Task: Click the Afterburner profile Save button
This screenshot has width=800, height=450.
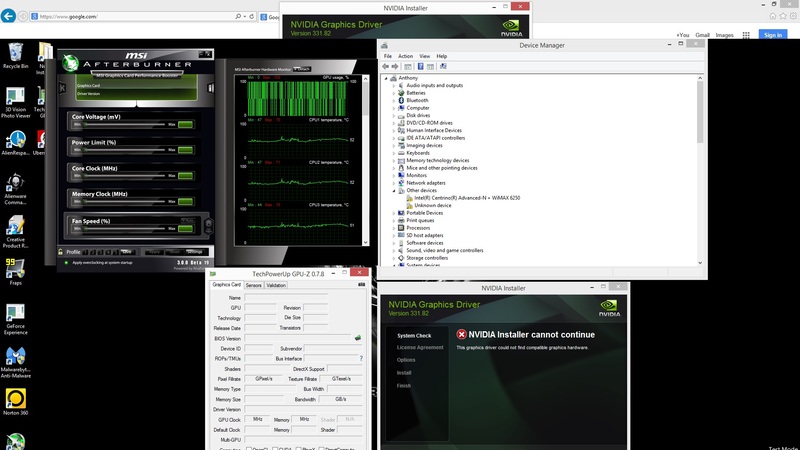Action: (x=127, y=252)
